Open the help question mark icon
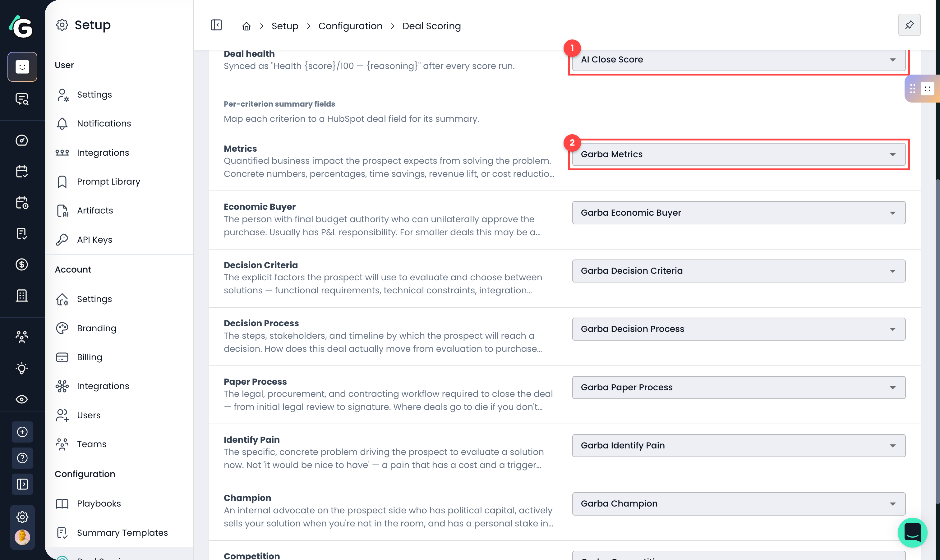The image size is (940, 560). 22,458
